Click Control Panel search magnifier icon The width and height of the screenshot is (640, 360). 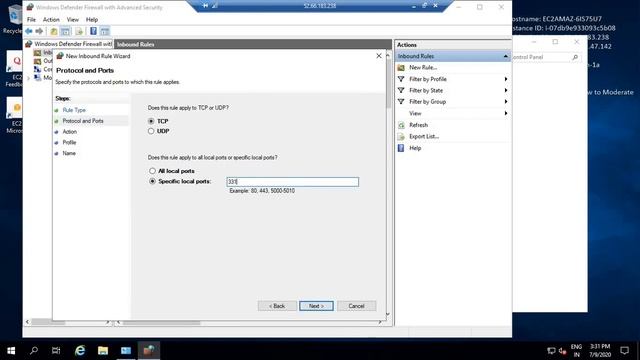click(575, 58)
